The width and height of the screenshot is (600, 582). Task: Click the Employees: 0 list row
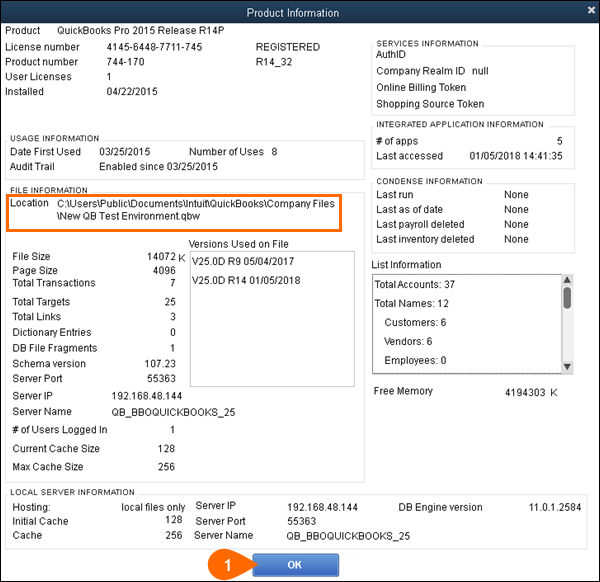click(415, 360)
